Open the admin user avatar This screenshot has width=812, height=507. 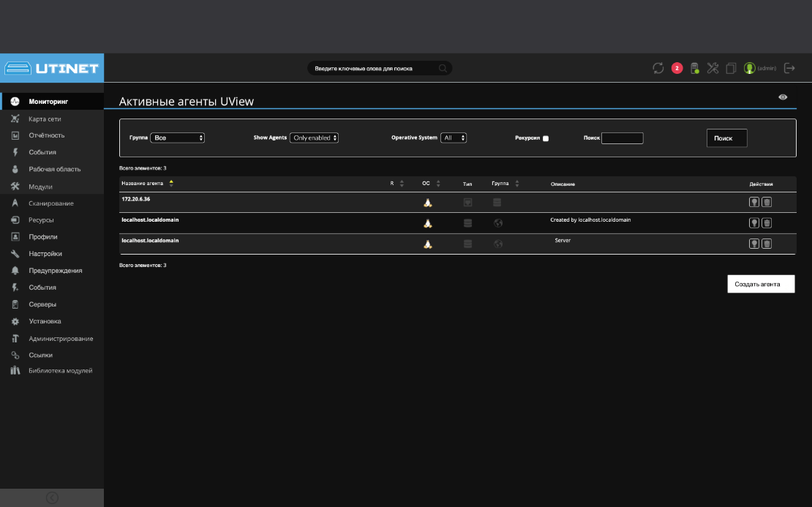tap(749, 68)
